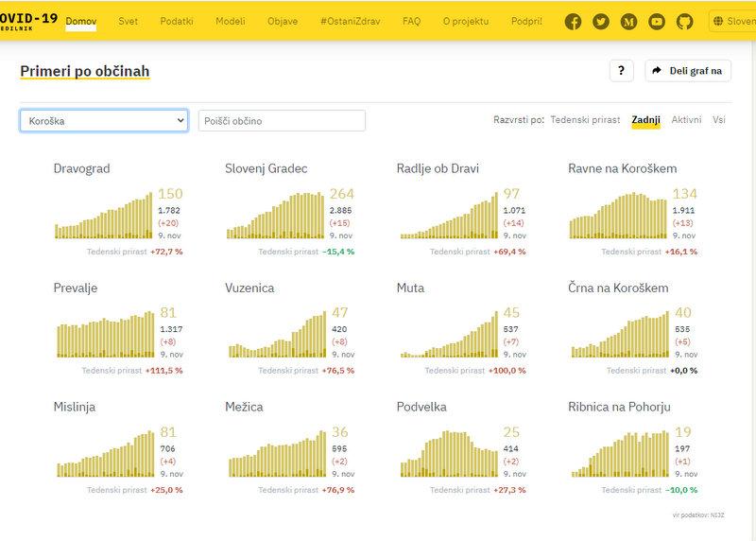The width and height of the screenshot is (756, 541).
Task: Click in the Poišči občino search field
Action: 282,121
